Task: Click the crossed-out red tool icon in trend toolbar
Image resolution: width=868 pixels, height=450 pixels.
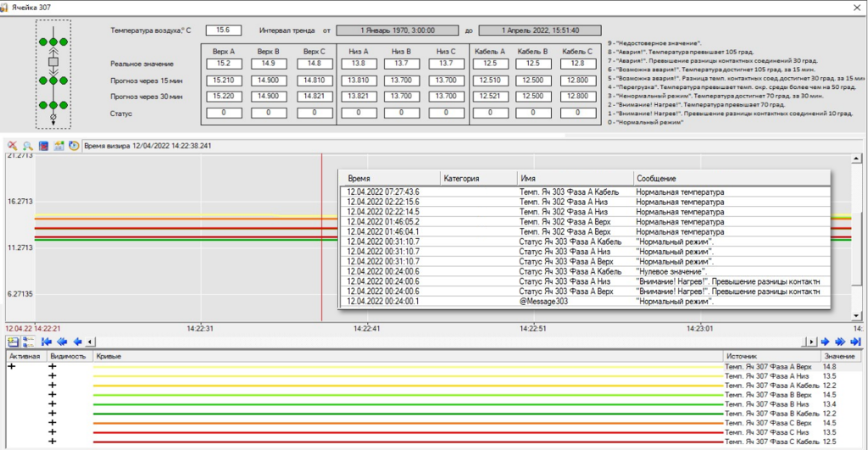Action: pyautogui.click(x=12, y=146)
